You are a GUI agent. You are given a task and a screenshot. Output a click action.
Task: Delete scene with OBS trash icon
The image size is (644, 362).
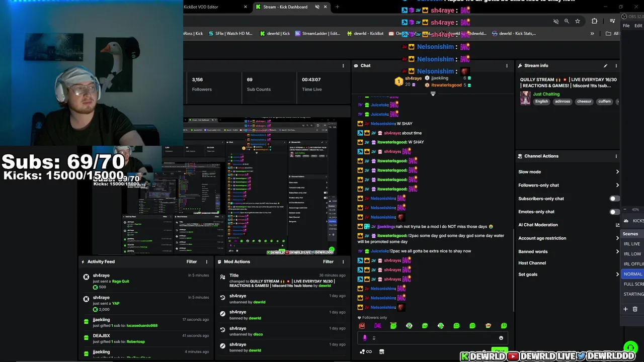pos(635,309)
